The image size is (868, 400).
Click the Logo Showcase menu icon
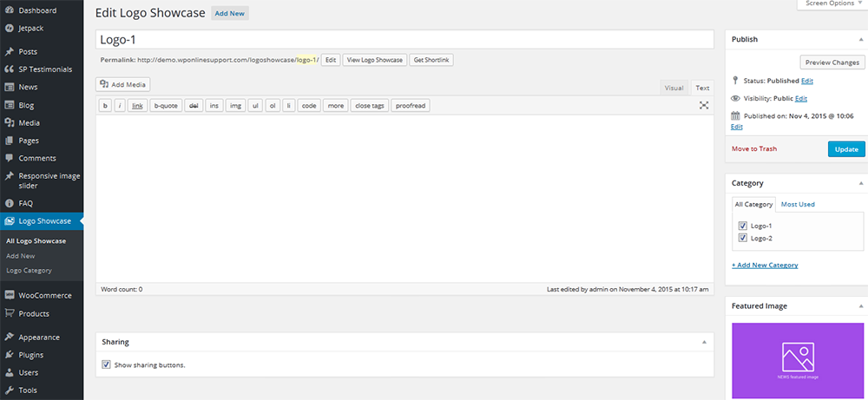9,221
